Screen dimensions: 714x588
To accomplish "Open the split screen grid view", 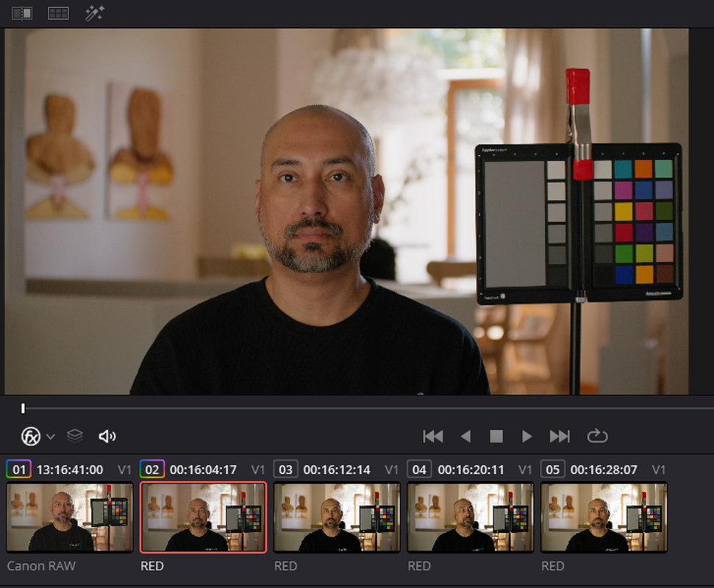I will click(x=58, y=13).
